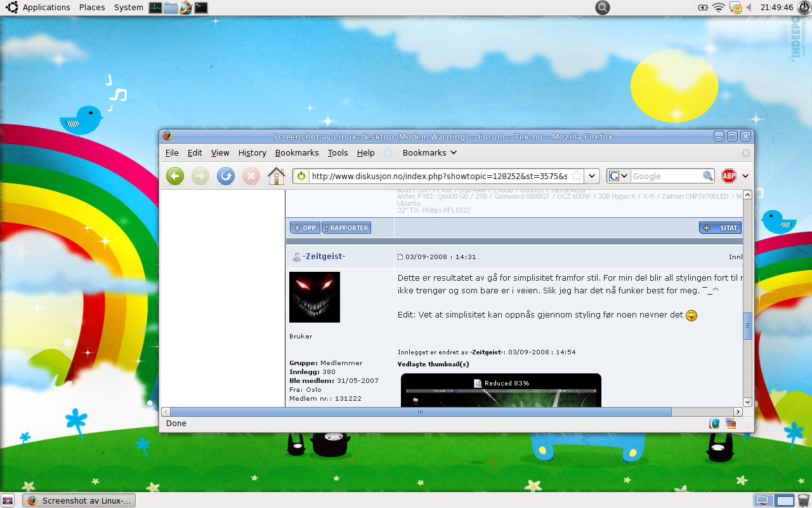
Task: Open the Trash icon on the bottom panel
Action: [804, 500]
